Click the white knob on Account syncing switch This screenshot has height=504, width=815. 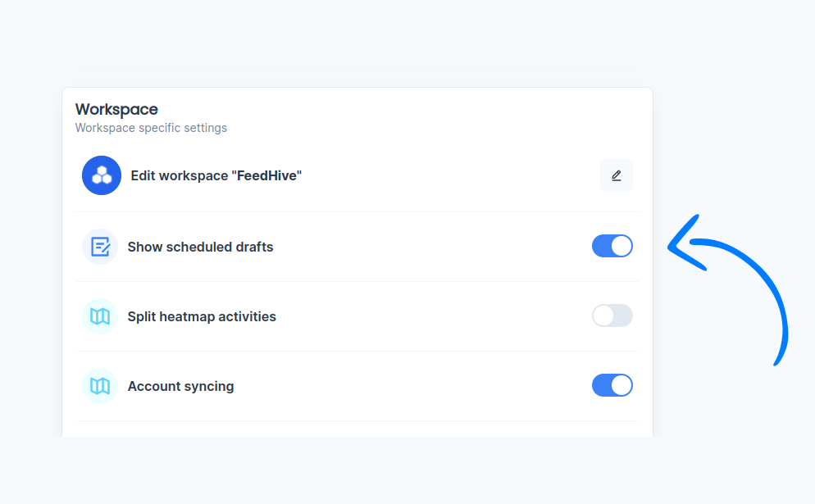click(621, 385)
